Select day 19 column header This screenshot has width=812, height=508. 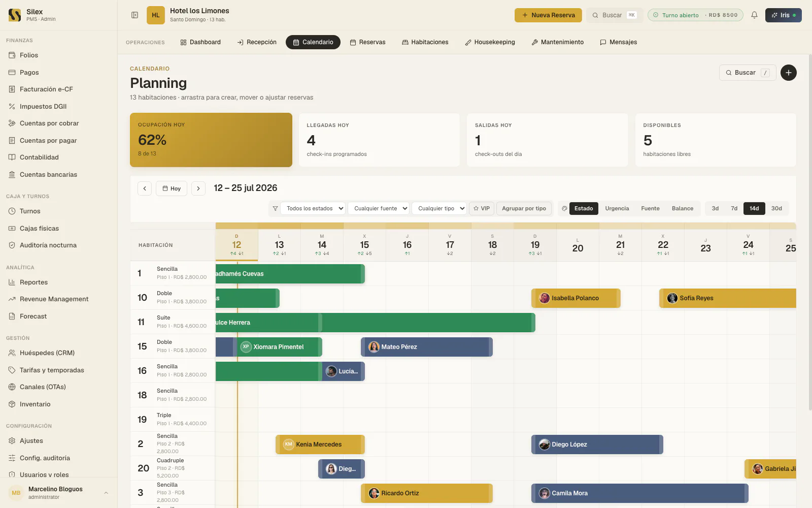pyautogui.click(x=535, y=245)
